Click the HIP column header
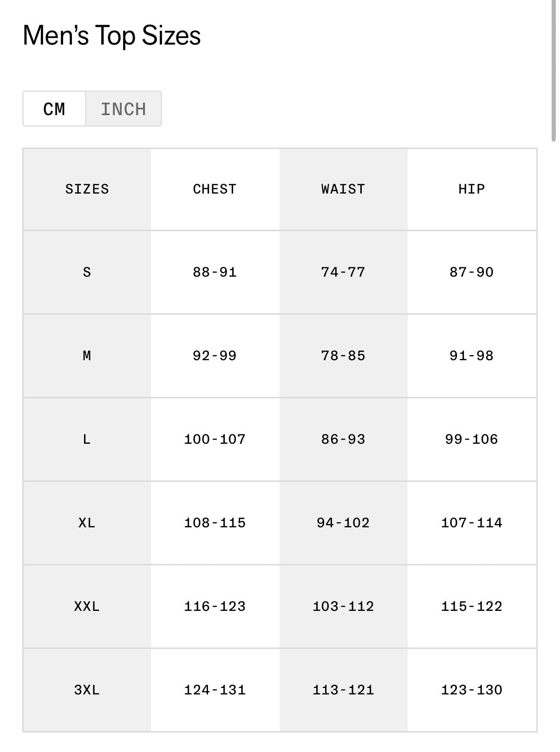Screen dimensions: 560x752 pyautogui.click(x=472, y=189)
